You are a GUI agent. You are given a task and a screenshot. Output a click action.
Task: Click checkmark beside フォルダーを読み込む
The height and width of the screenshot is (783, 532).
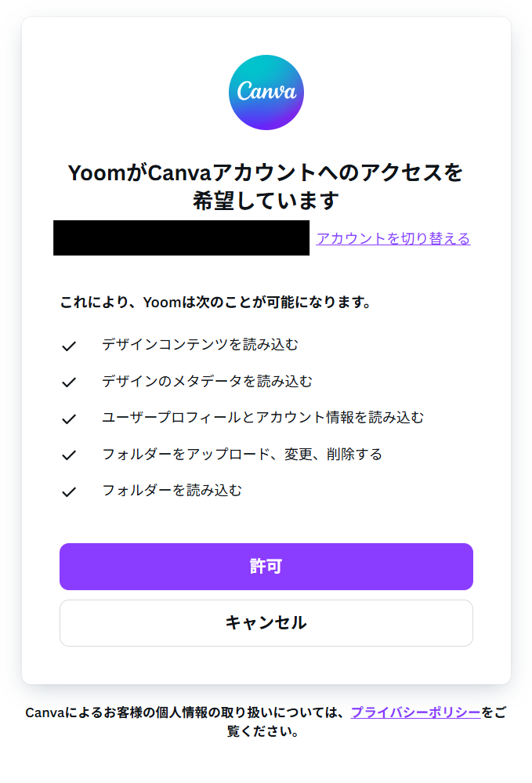[69, 492]
